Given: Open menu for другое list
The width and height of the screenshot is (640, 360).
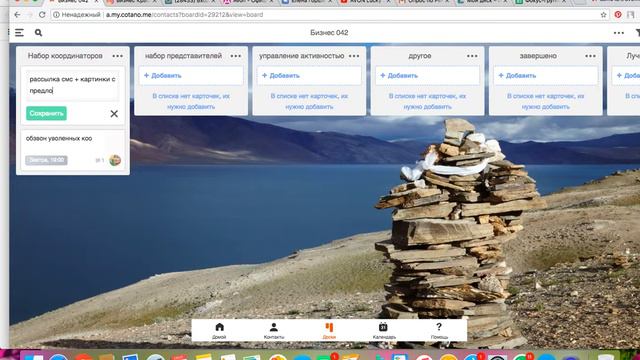Looking at the screenshot, I should [472, 56].
